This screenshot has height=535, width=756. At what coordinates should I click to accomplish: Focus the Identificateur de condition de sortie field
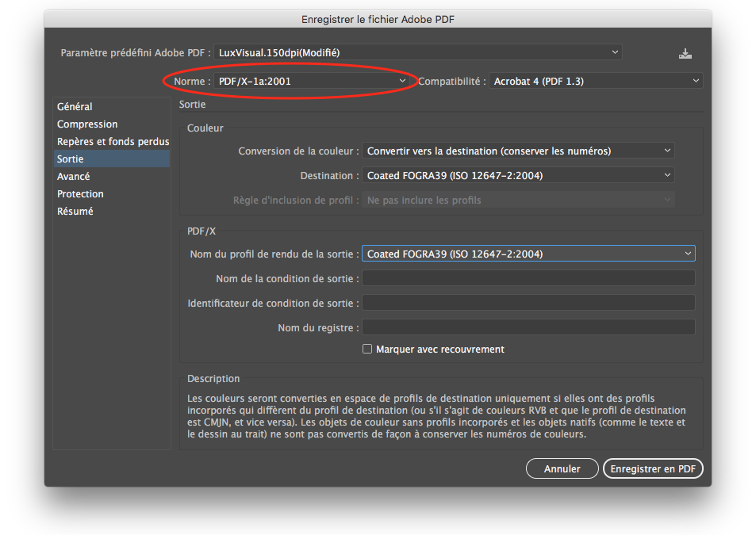pyautogui.click(x=528, y=303)
